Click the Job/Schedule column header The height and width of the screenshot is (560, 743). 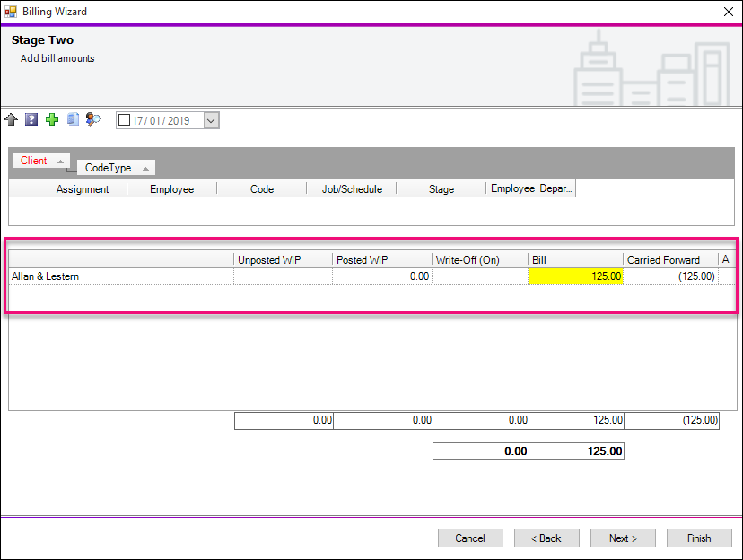coord(352,189)
